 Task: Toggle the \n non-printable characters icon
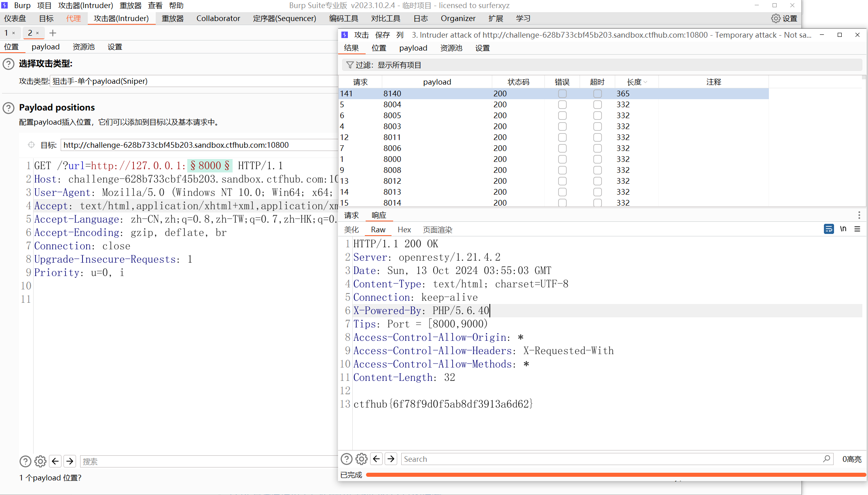pos(843,229)
